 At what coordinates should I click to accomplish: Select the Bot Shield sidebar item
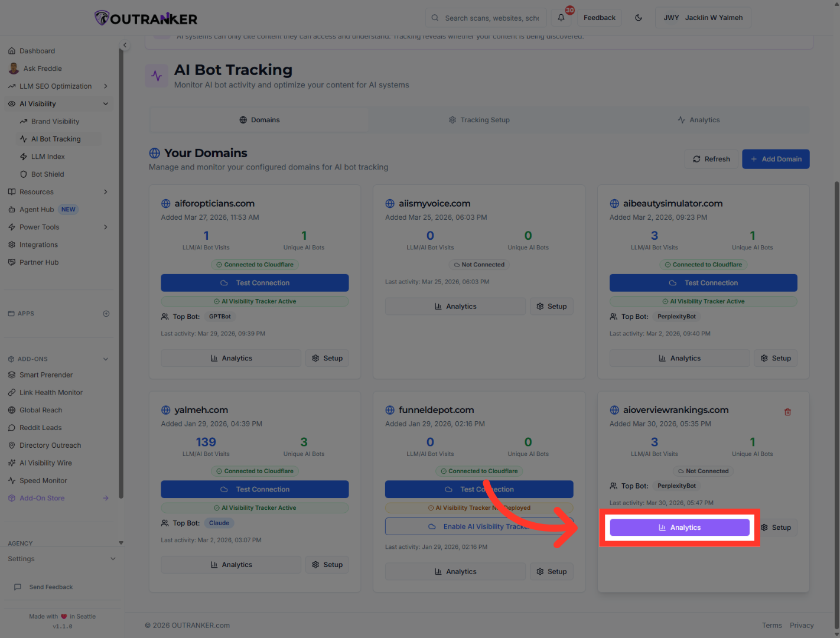pyautogui.click(x=48, y=174)
